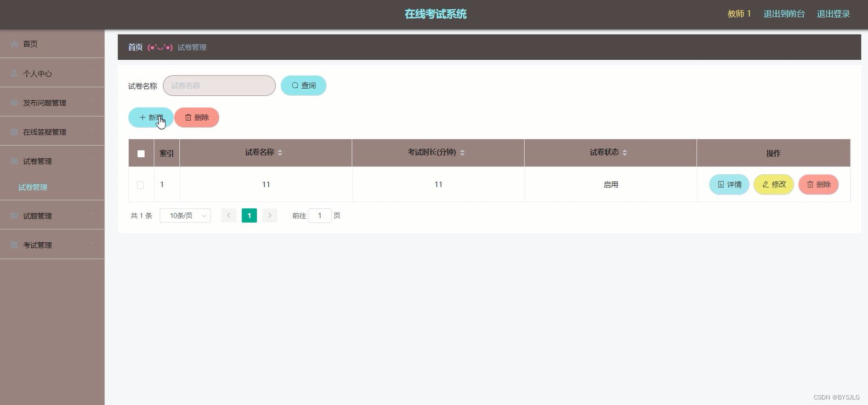Click the clipboard icon beside 在线答疑管理
The width and height of the screenshot is (868, 405).
click(x=14, y=132)
